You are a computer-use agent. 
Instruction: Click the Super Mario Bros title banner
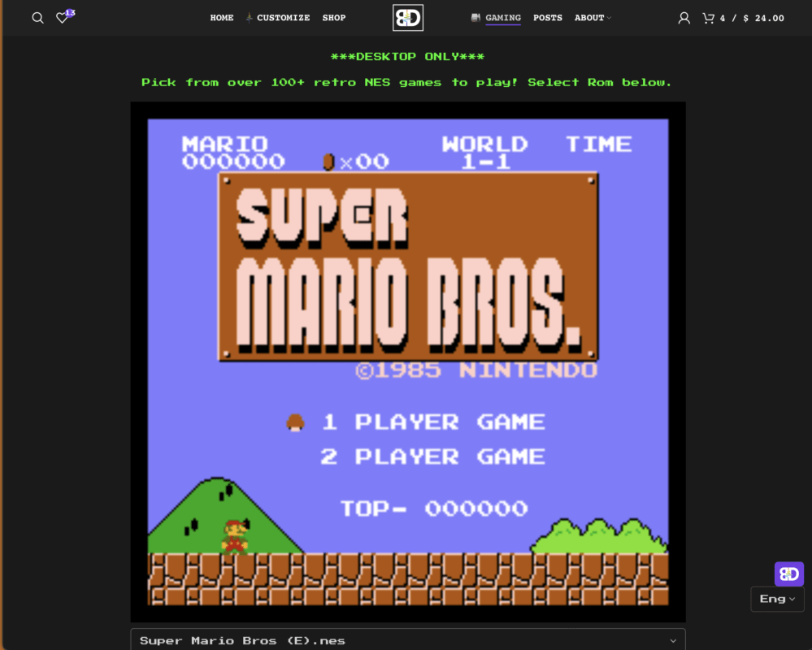[408, 266]
